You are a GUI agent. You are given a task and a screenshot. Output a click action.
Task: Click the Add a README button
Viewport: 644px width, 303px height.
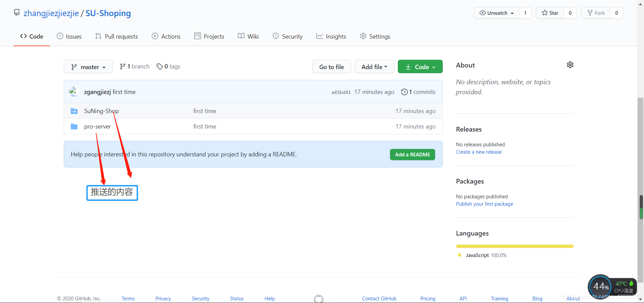(x=413, y=154)
